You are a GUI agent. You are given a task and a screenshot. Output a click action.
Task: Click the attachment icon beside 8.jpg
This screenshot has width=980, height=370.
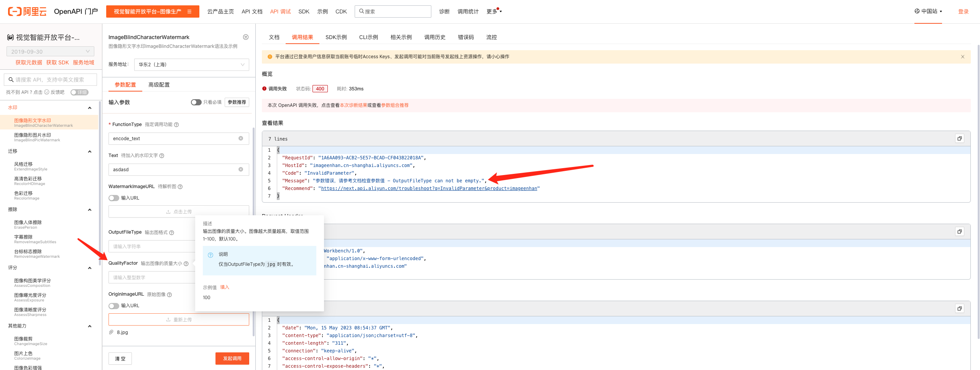111,332
